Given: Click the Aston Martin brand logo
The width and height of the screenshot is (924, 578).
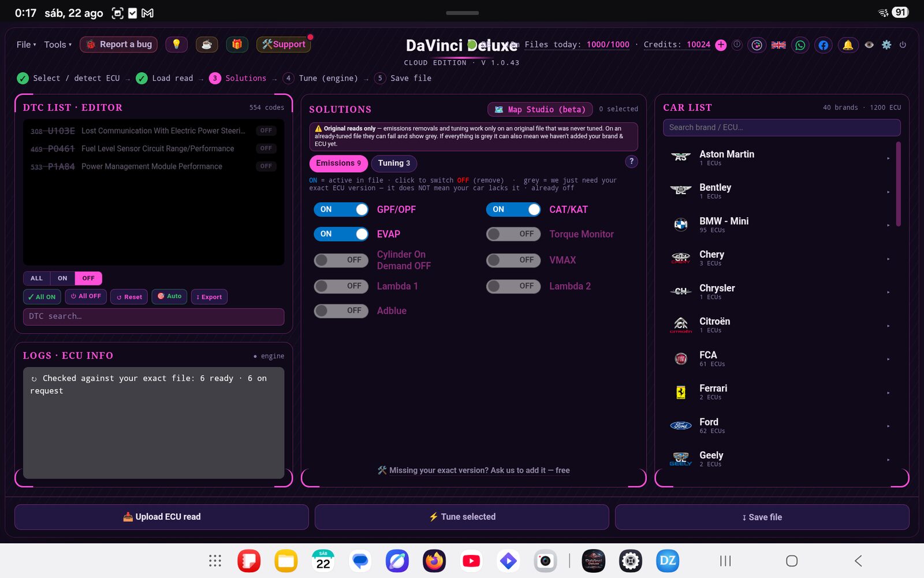Looking at the screenshot, I should (x=681, y=157).
